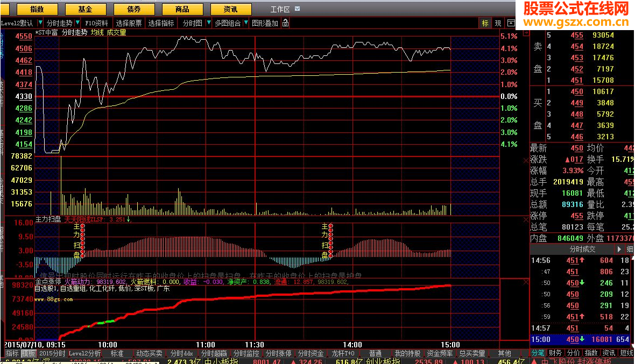Click the lock icon beside 图形叠加
The height and width of the screenshot is (364, 635).
(286, 23)
